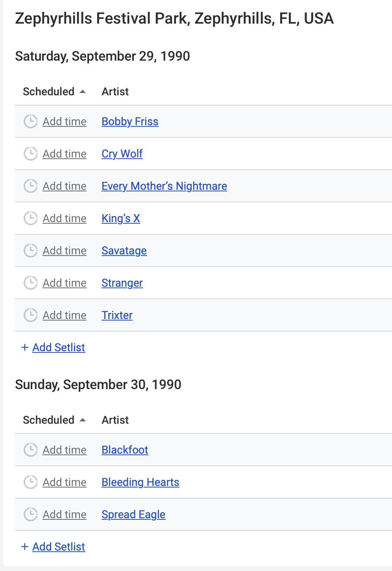Open the Bleeding Hearts artist page
392x571 pixels.
[140, 482]
